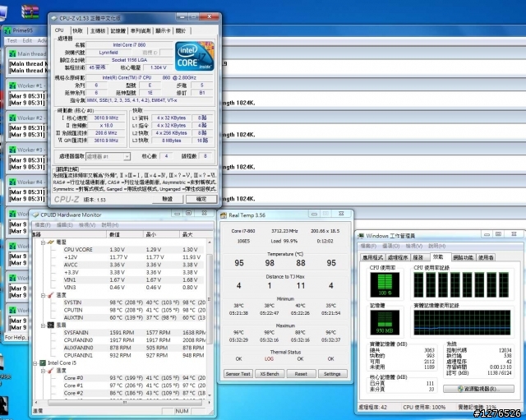
Task: Click the 確定 button in CPU-Z
Action: click(x=201, y=199)
